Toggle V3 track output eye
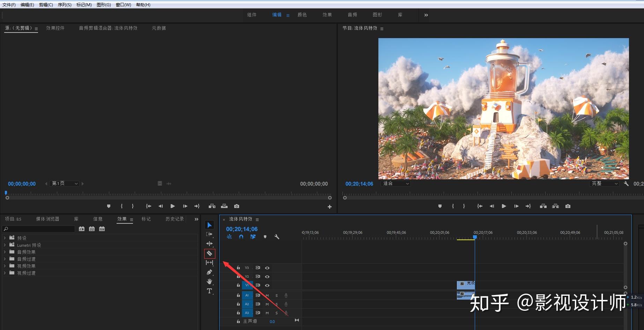This screenshot has height=330, width=644. click(x=267, y=268)
